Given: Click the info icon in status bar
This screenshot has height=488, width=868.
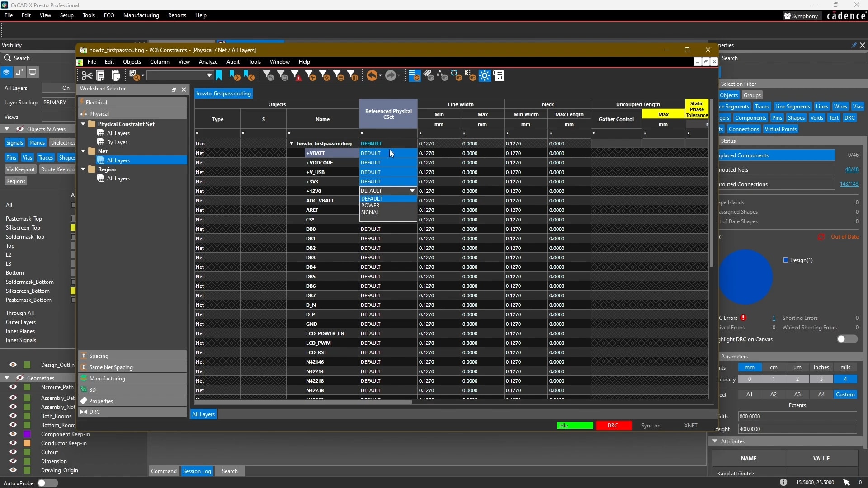Looking at the screenshot, I should coord(783,483).
